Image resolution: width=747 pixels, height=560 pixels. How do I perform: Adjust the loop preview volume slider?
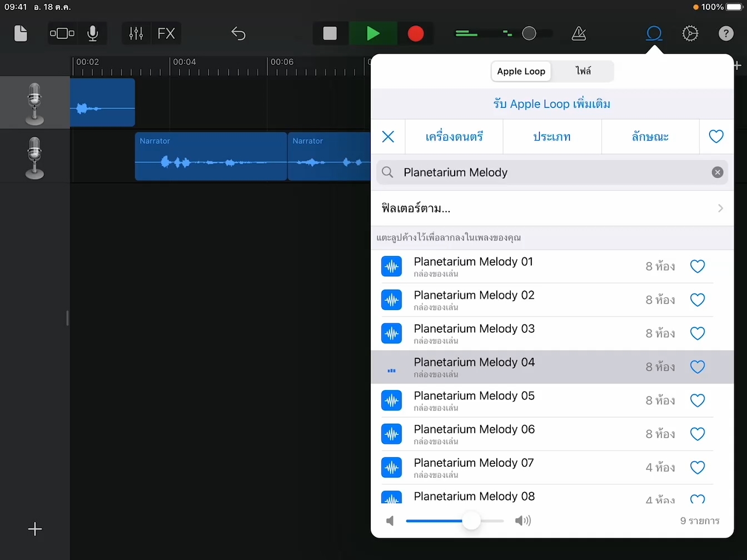471,521
